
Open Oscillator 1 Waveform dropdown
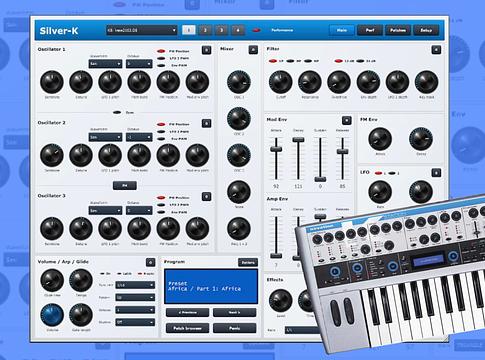click(105, 63)
